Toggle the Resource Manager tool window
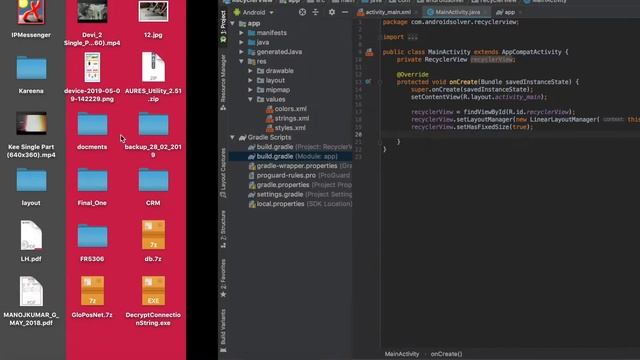Image resolution: width=640 pixels, height=360 pixels. click(223, 82)
